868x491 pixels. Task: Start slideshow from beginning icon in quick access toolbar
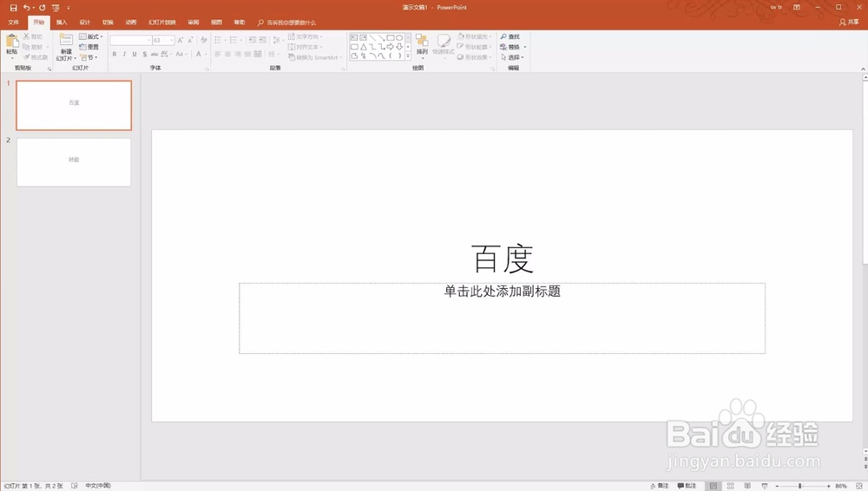pyautogui.click(x=56, y=8)
